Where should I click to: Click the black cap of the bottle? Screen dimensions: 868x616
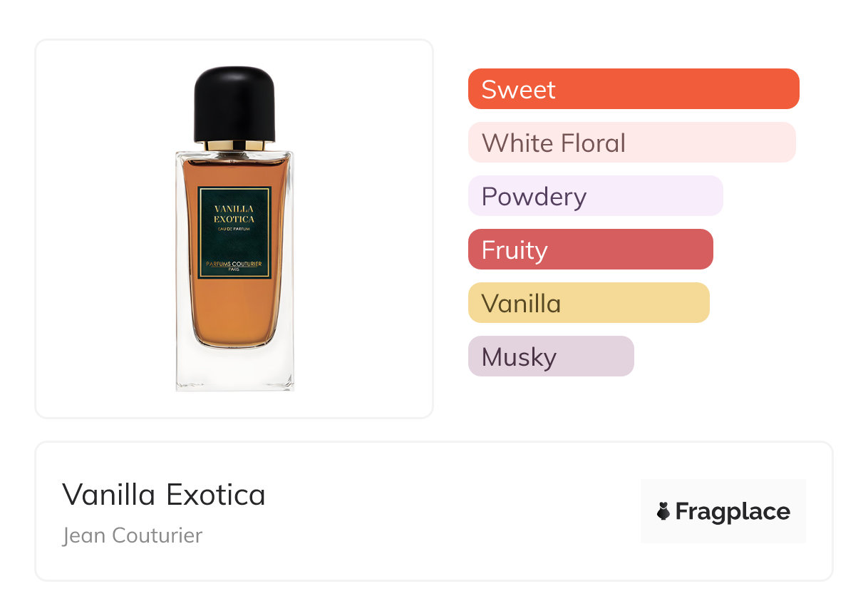[234, 103]
